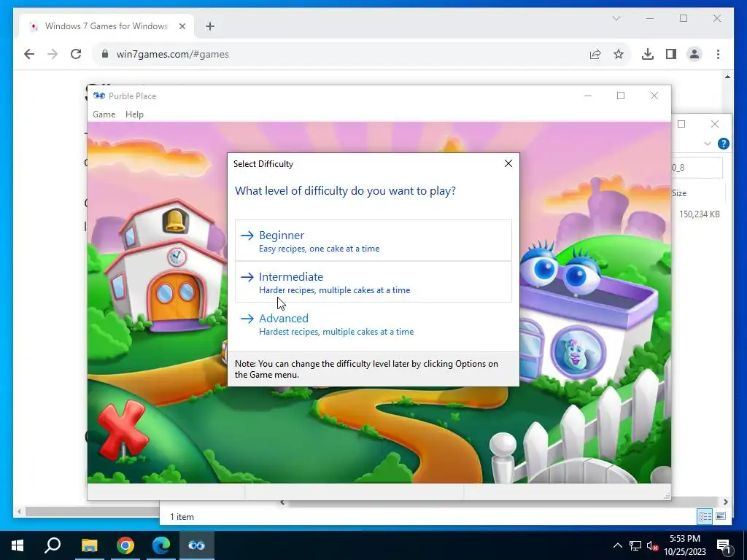Click the Chrome back arrow

pos(29,54)
